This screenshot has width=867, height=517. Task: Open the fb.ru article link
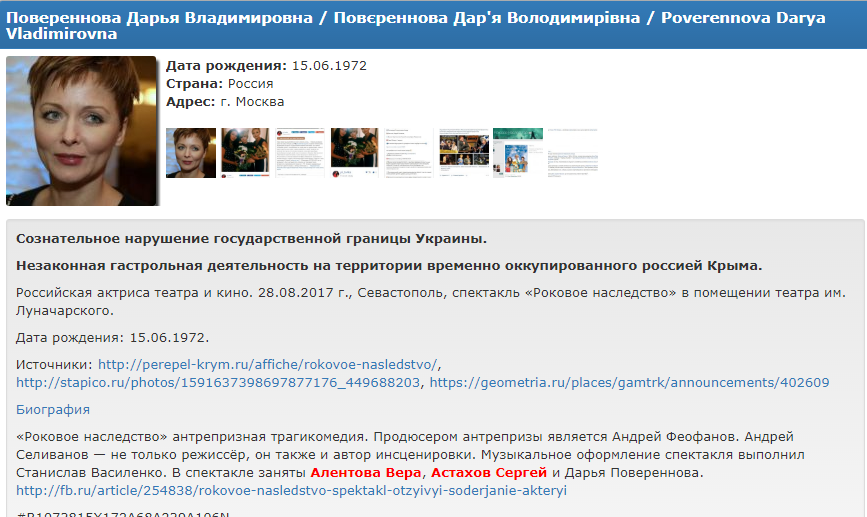[x=291, y=490]
